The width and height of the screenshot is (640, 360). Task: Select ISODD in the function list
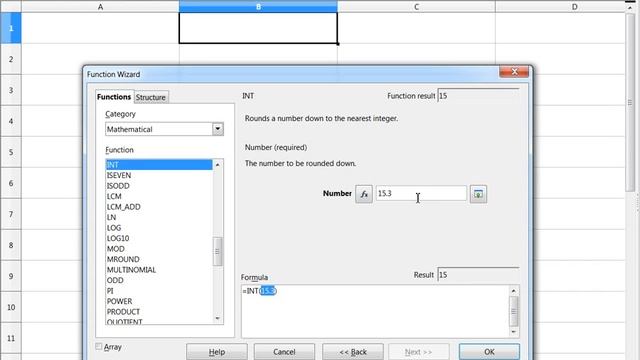159,186
